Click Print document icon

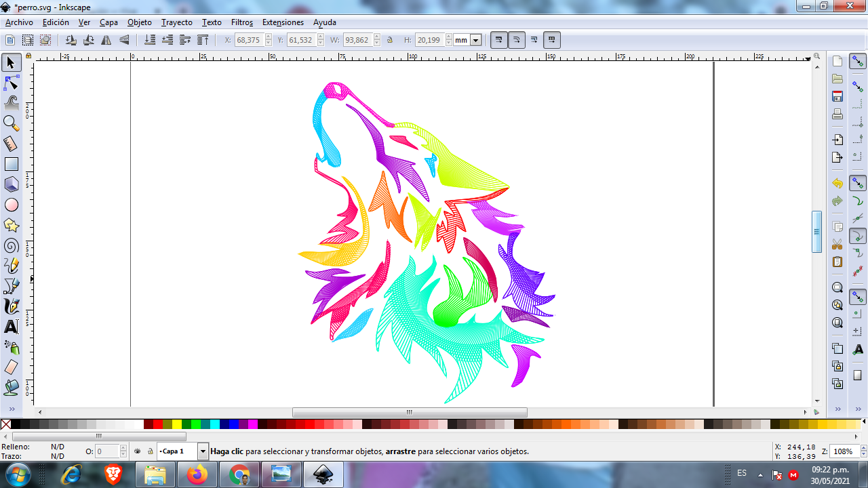pos(837,115)
